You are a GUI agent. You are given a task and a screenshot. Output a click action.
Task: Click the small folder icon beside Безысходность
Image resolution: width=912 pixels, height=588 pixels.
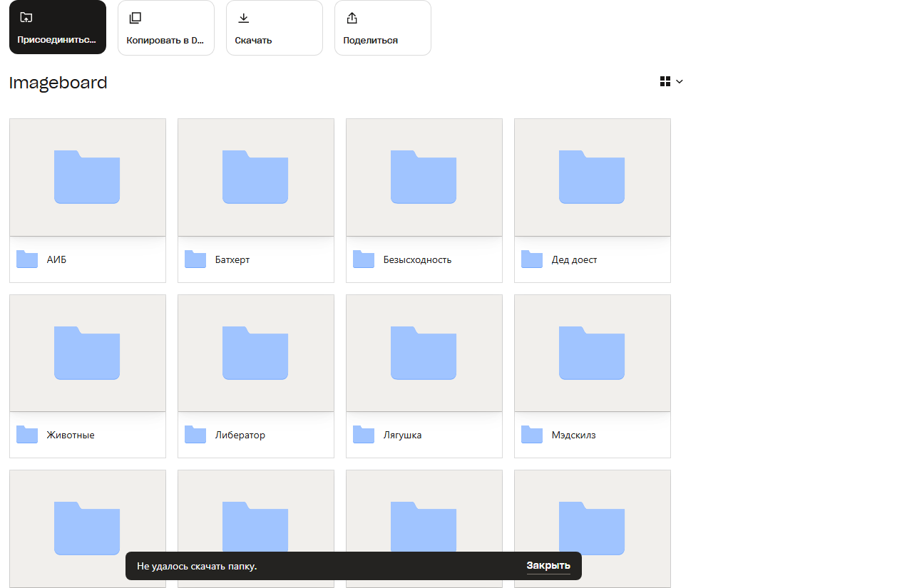point(364,259)
